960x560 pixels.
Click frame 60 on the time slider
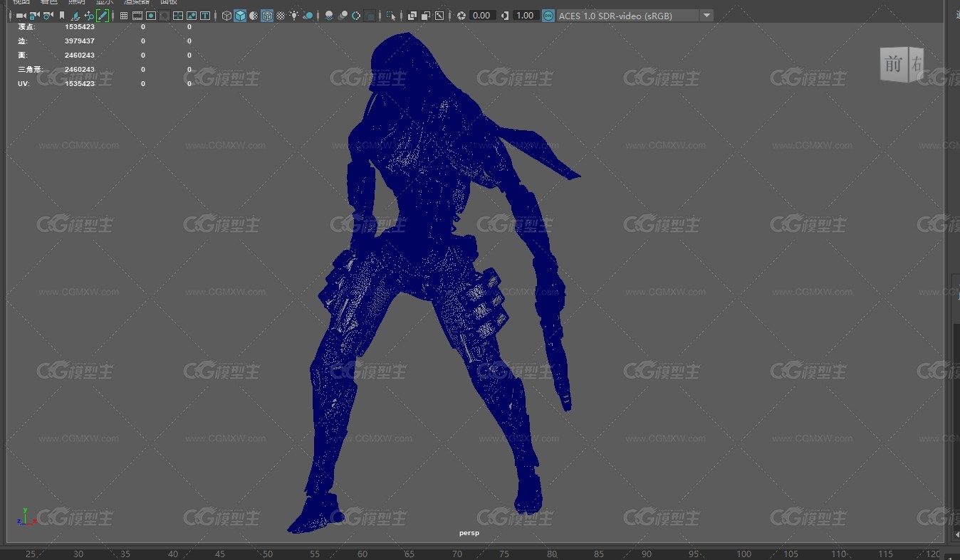[362, 554]
